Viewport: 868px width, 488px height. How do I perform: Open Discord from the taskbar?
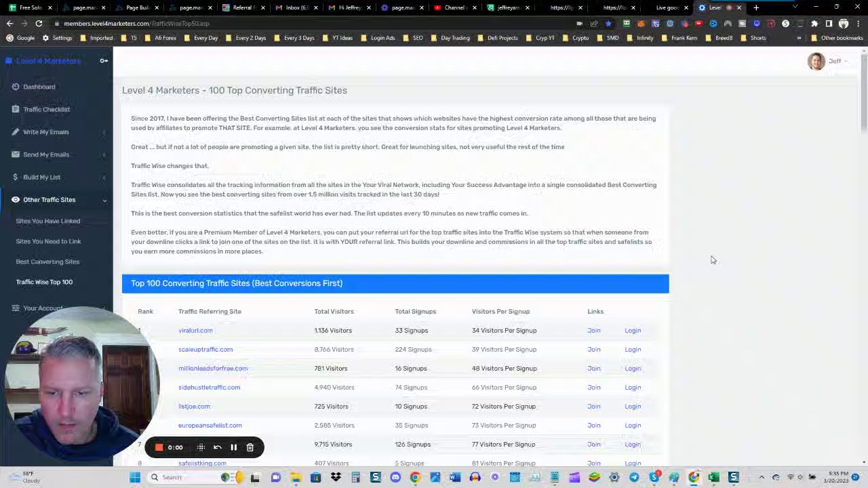[395, 478]
